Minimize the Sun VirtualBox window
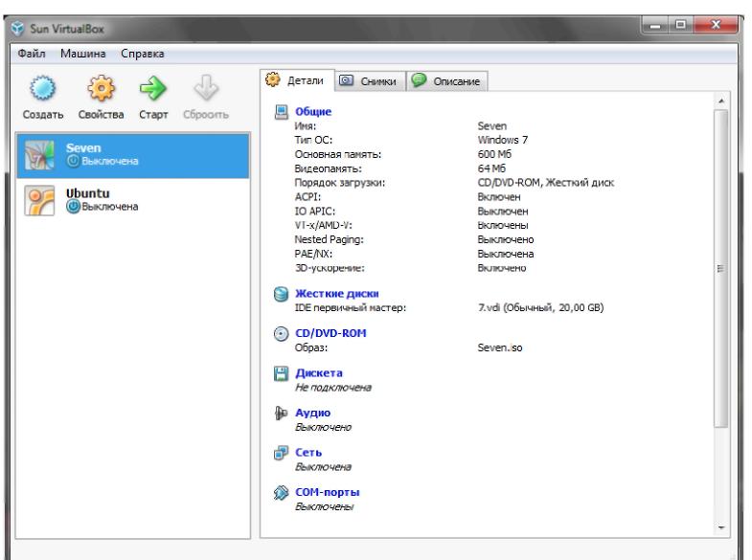This screenshot has width=752, height=560. click(655, 26)
